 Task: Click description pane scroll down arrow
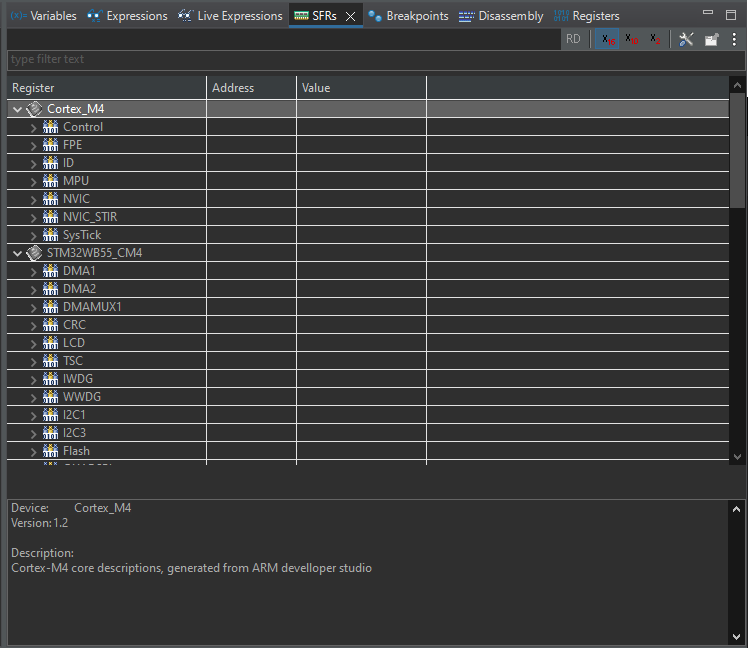[737, 637]
